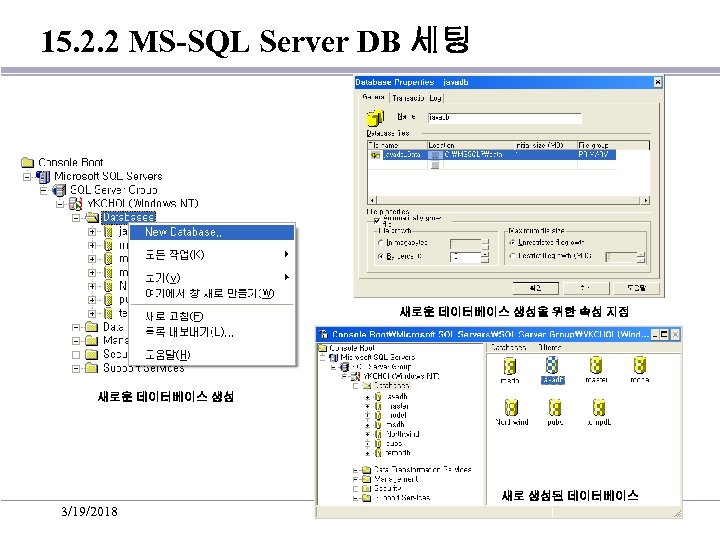Click File name column header
Image resolution: width=720 pixels, height=540 pixels.
point(398,145)
